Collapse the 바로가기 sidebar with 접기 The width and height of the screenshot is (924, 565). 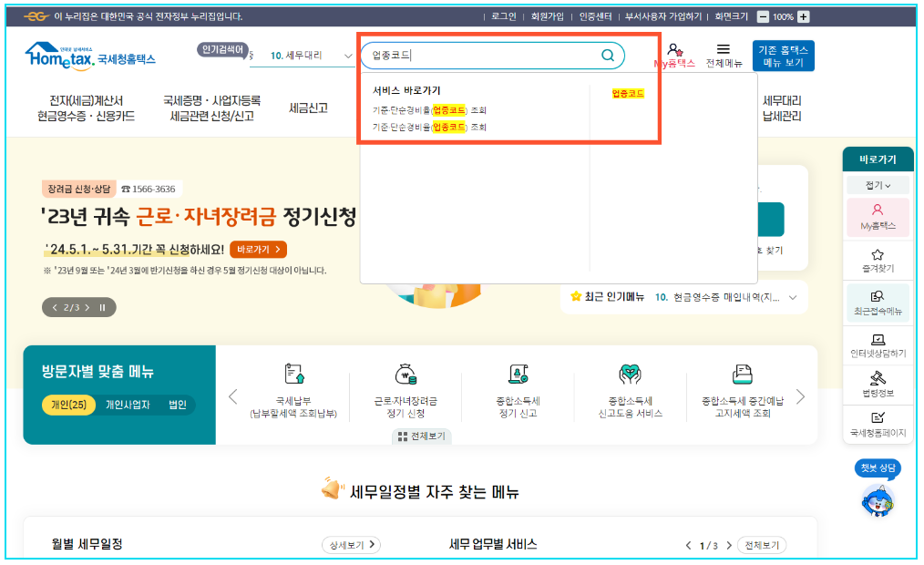876,184
